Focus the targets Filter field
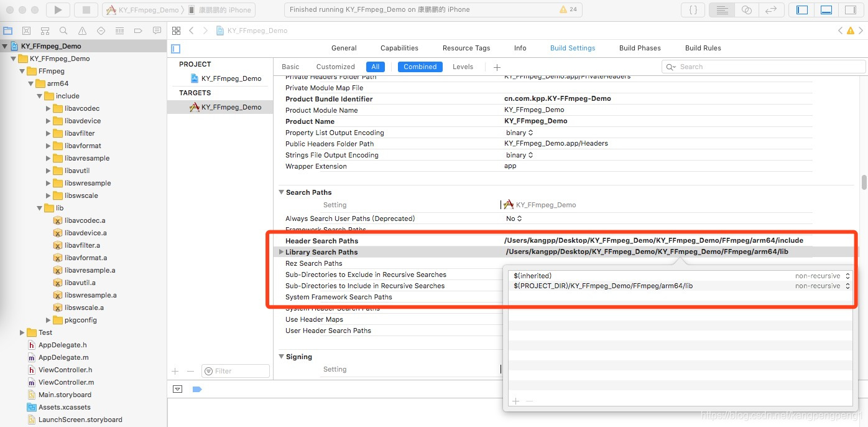Screen dimensions: 868x427 click(x=236, y=371)
